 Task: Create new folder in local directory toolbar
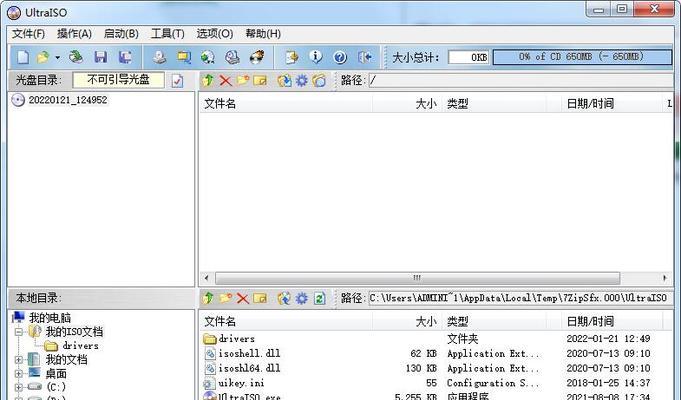[225, 298]
